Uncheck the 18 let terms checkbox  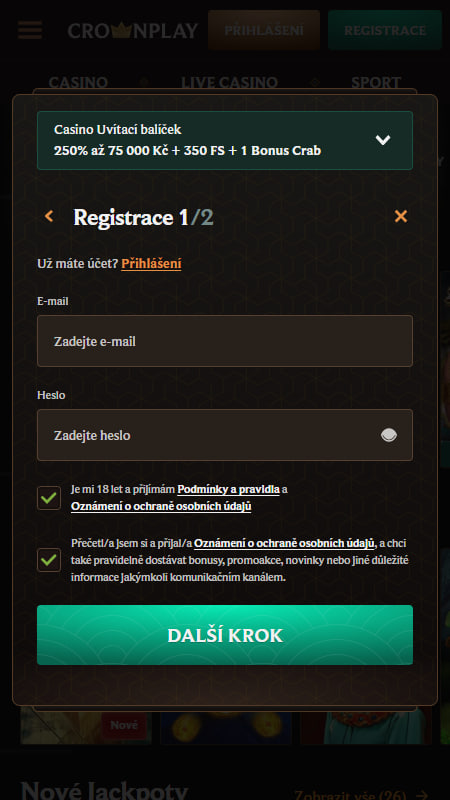(49, 498)
